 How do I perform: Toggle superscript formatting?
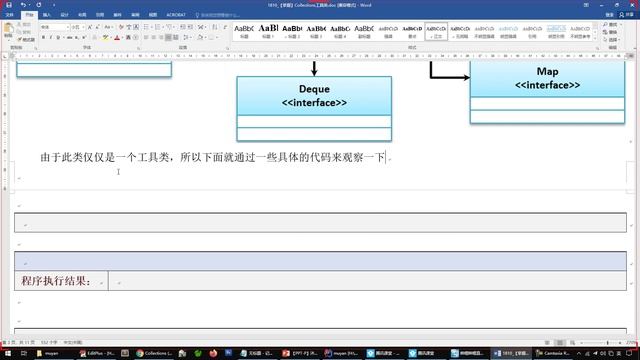tap(84, 38)
